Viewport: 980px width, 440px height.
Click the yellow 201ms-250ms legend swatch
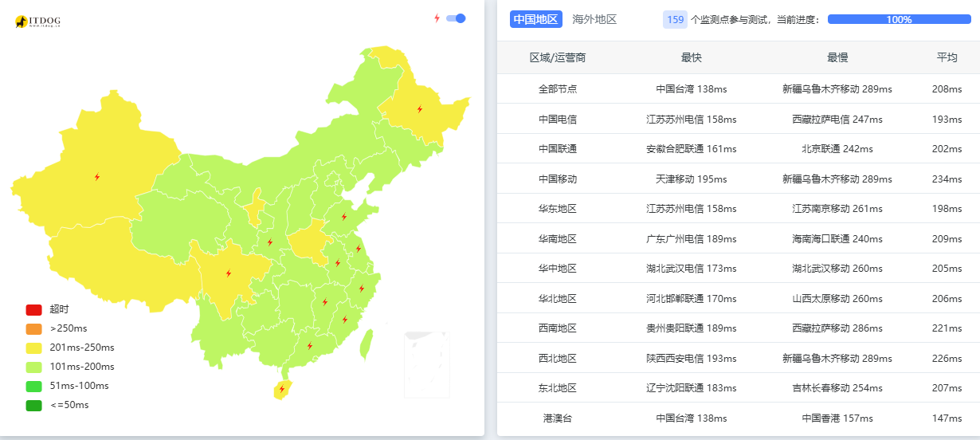point(33,348)
